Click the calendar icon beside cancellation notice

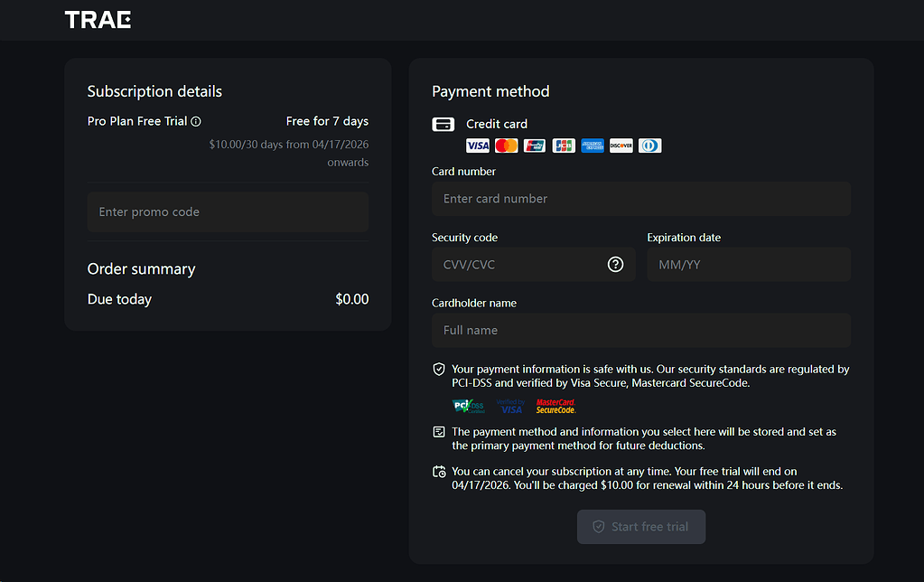coord(439,472)
